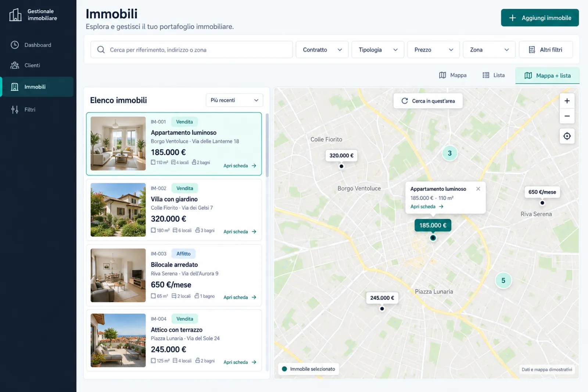Zoom in the map with plus icon
588x392 pixels.
point(567,101)
